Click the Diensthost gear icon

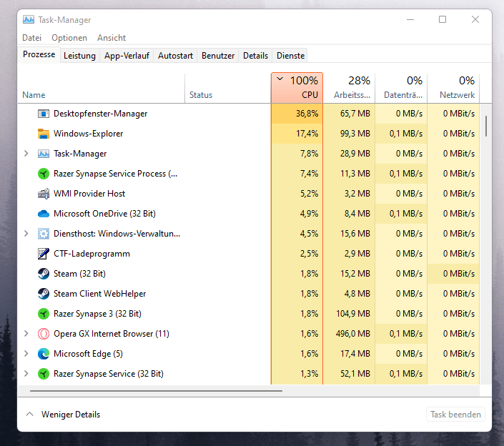pos(44,234)
